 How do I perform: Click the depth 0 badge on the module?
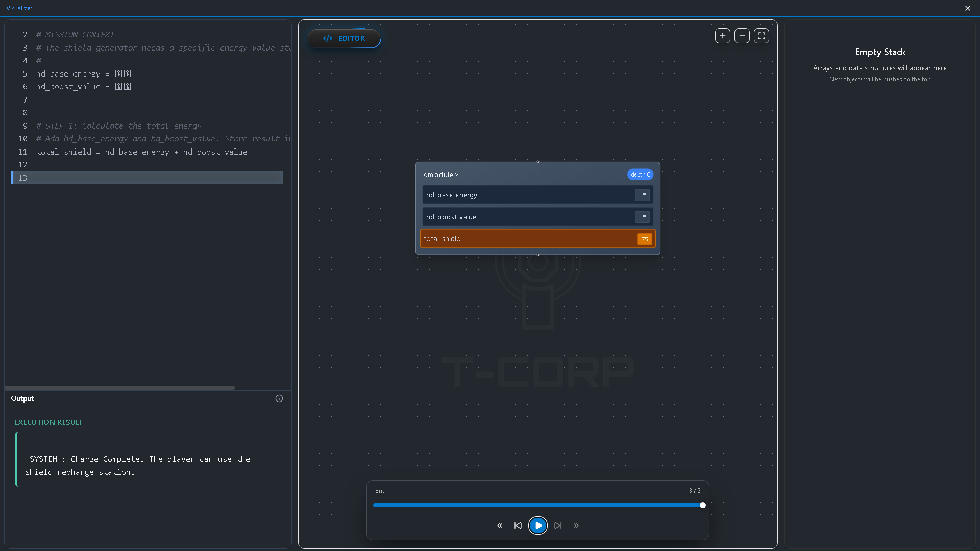tap(640, 174)
